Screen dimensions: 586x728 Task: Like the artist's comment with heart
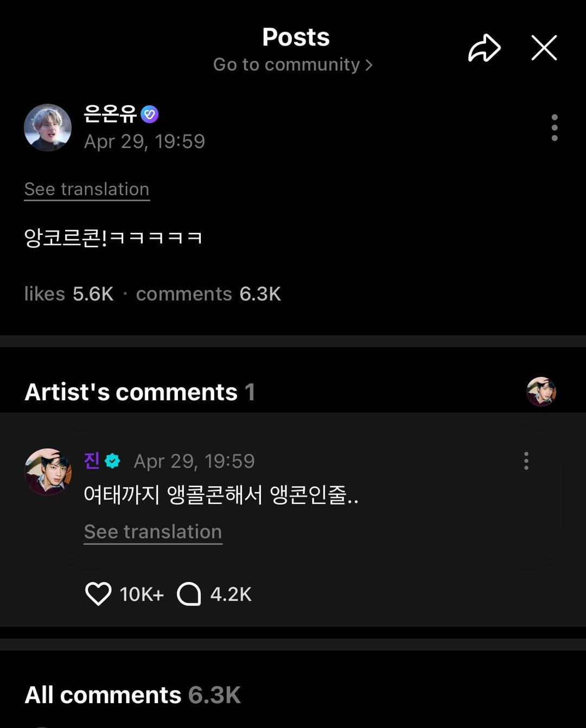[98, 594]
